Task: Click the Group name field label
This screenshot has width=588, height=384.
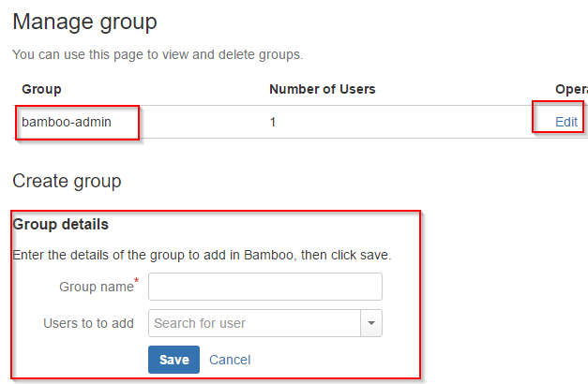Action: tap(97, 287)
